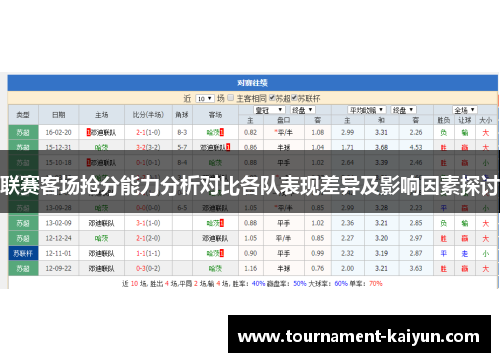Viewport: 500px width, 362px height.
Task: Open home team 哈茨 in the 12-12-24 row
Action: click(102, 238)
